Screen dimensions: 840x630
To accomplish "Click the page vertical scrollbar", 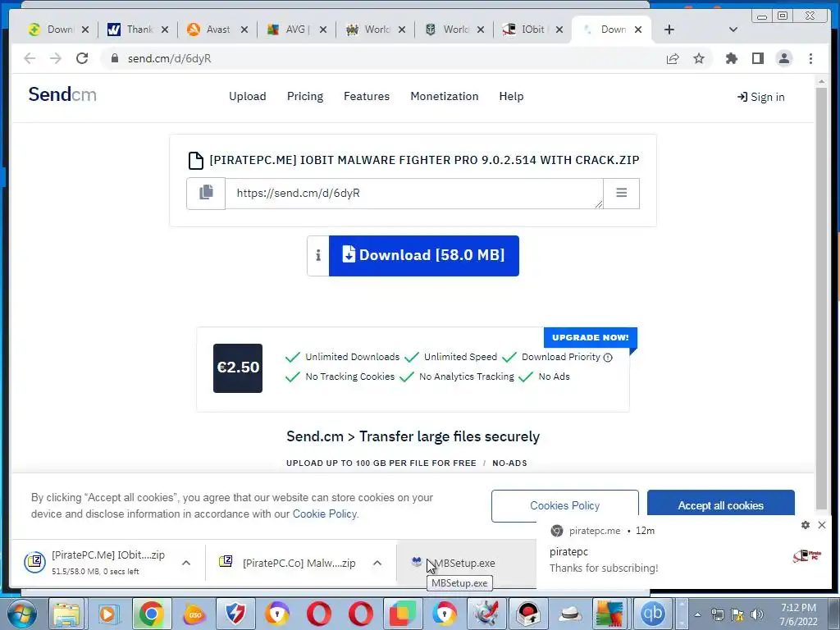I will click(821, 299).
